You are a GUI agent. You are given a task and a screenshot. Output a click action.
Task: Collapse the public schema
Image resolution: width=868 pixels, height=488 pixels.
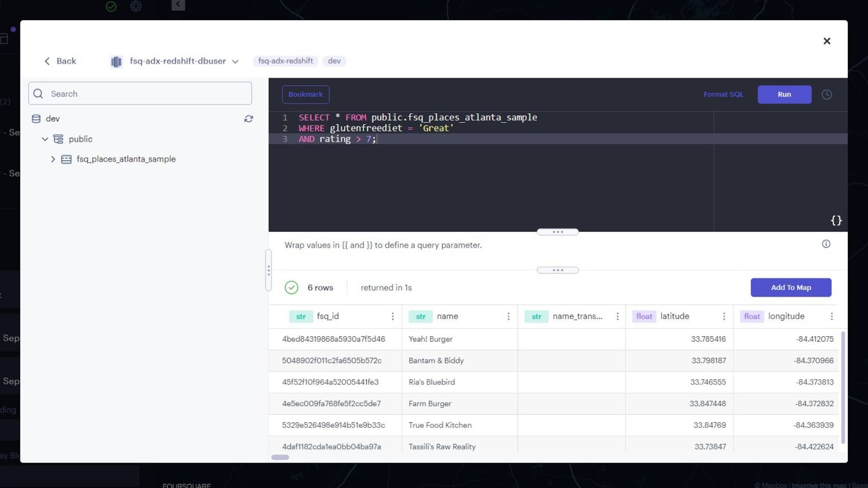tap(45, 139)
